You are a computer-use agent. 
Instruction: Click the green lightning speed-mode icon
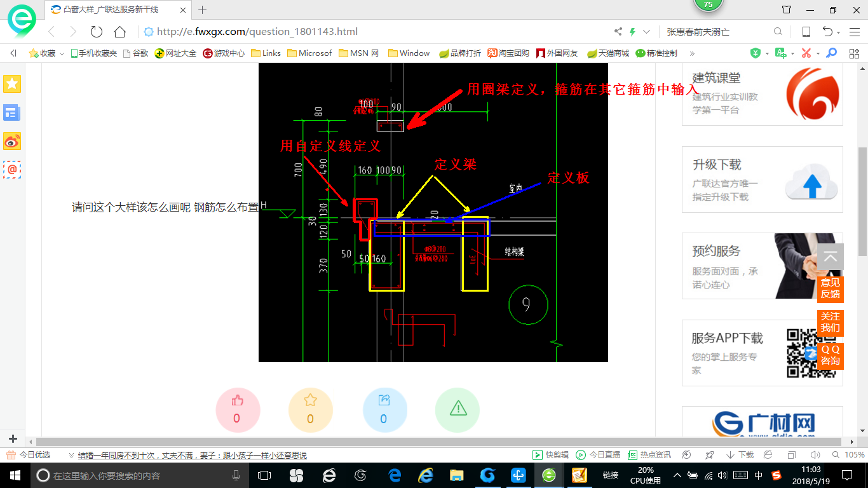(632, 32)
